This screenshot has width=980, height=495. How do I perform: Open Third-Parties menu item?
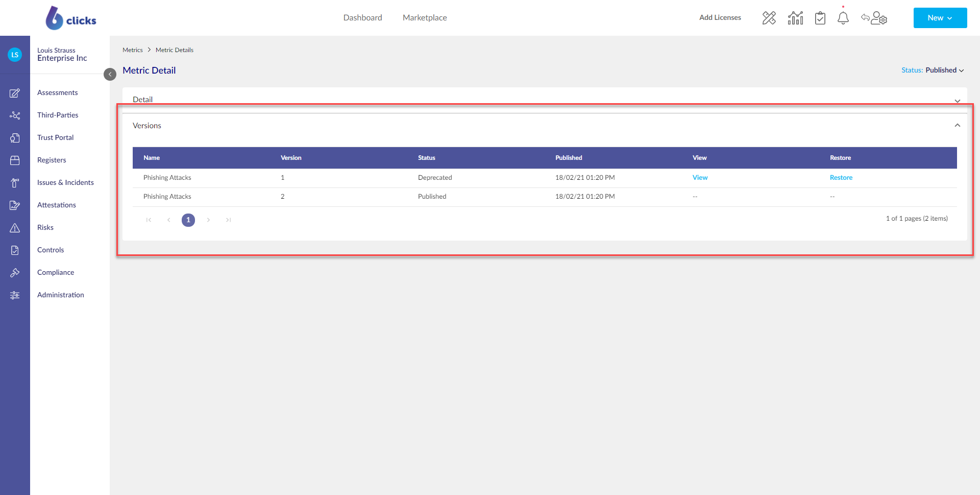coord(58,115)
